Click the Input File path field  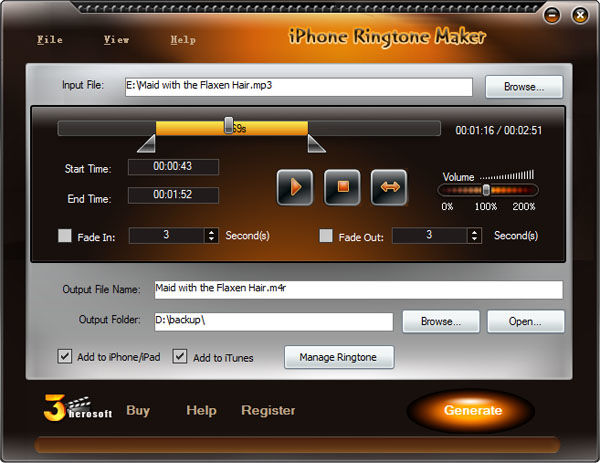(x=299, y=87)
